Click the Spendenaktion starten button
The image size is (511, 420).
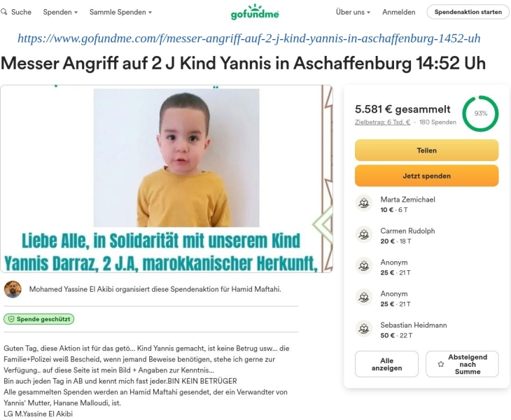click(468, 12)
